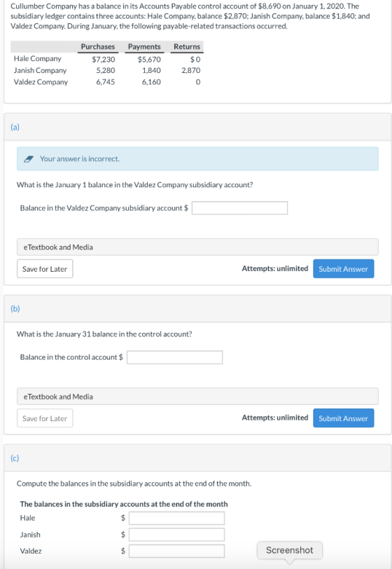
Task: Expand eTextbook and Media in part (a)
Action: tap(197, 247)
